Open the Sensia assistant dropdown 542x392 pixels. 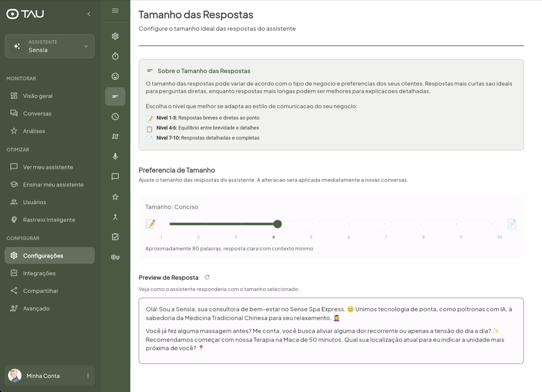49,46
